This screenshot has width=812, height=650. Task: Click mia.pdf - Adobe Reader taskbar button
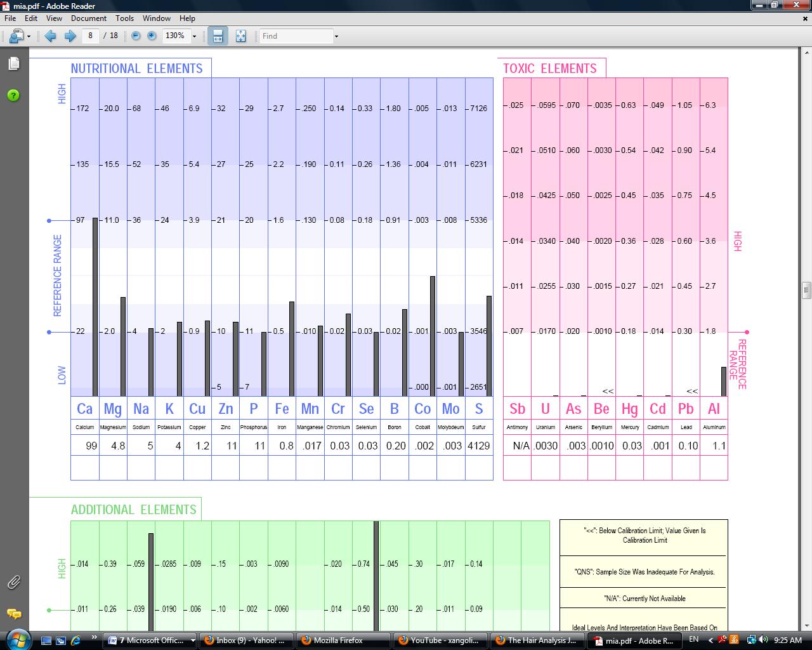click(634, 640)
